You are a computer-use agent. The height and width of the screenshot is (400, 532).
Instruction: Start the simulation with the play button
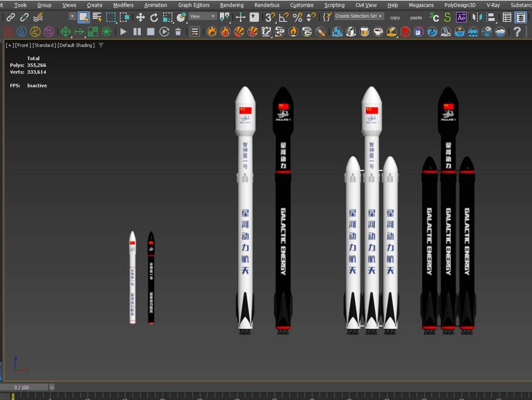124,32
